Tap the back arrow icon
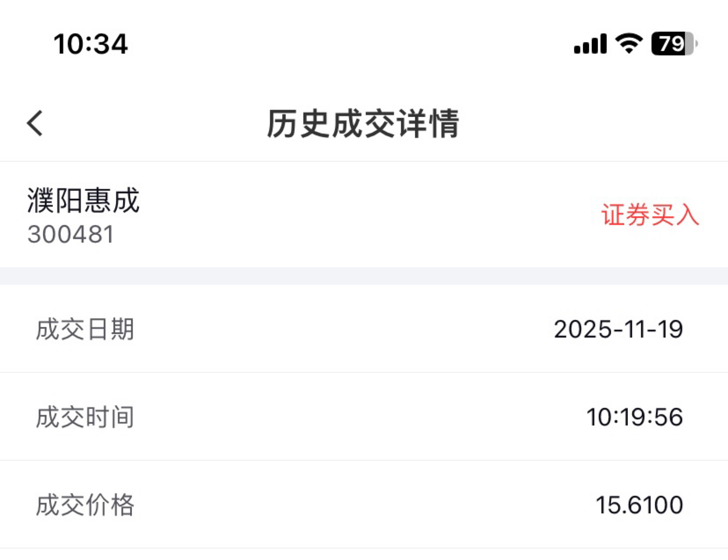Viewport: 728px width, 560px height. click(x=35, y=123)
